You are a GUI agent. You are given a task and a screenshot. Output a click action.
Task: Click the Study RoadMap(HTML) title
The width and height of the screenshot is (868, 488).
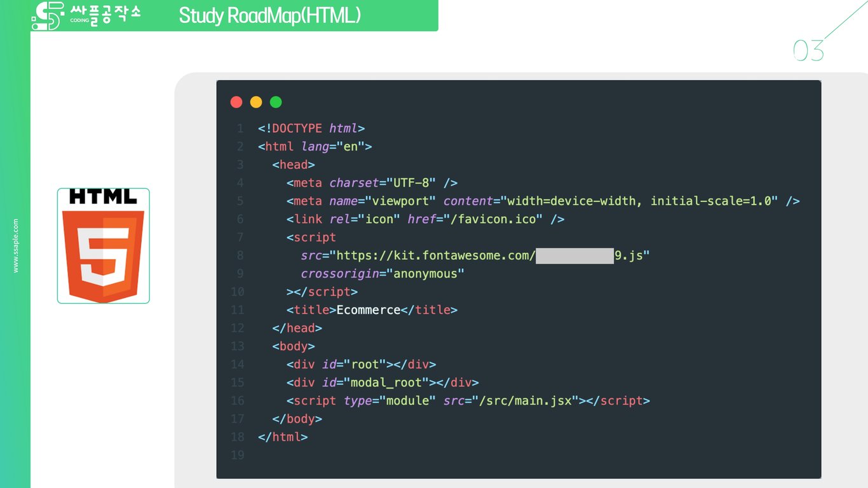(x=270, y=15)
